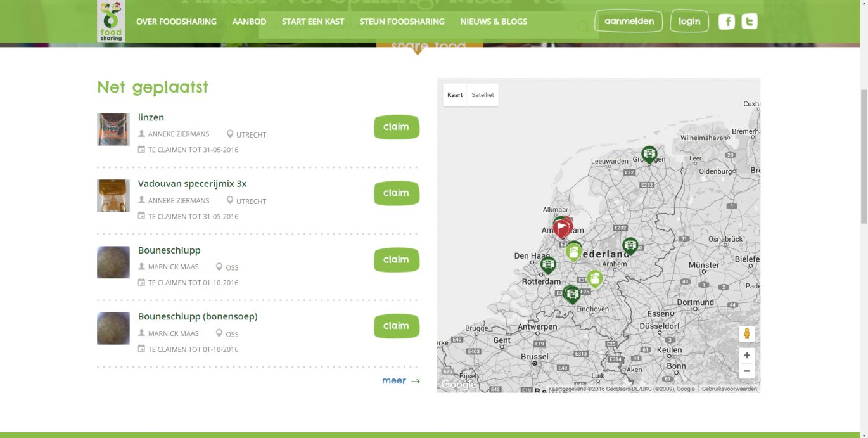Zoom in the map with plus
This screenshot has width=868, height=438.
click(x=747, y=356)
